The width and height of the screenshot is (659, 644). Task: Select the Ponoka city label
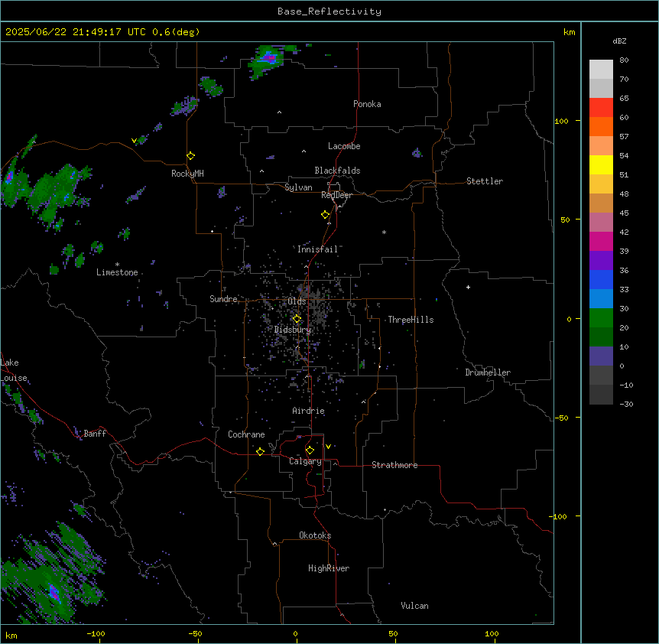pos(367,104)
